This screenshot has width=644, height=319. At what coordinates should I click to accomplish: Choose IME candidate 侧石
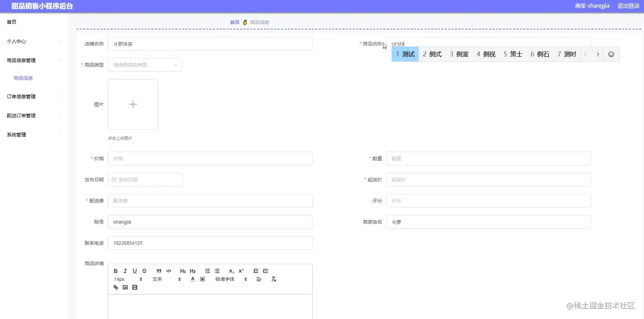(540, 54)
